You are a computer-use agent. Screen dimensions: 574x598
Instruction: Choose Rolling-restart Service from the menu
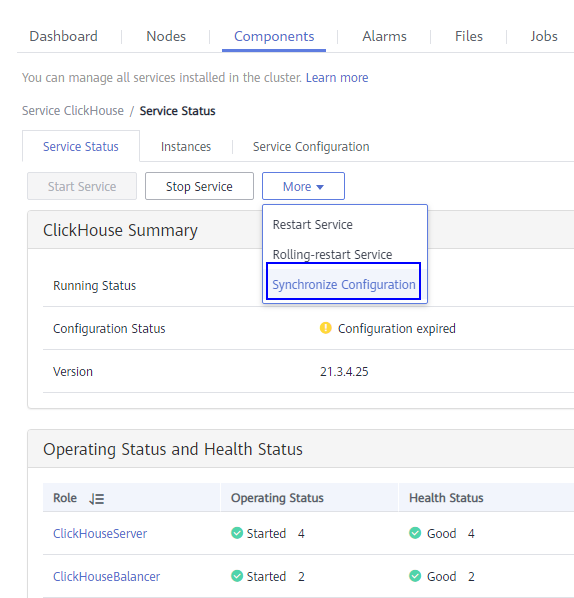click(x=332, y=254)
